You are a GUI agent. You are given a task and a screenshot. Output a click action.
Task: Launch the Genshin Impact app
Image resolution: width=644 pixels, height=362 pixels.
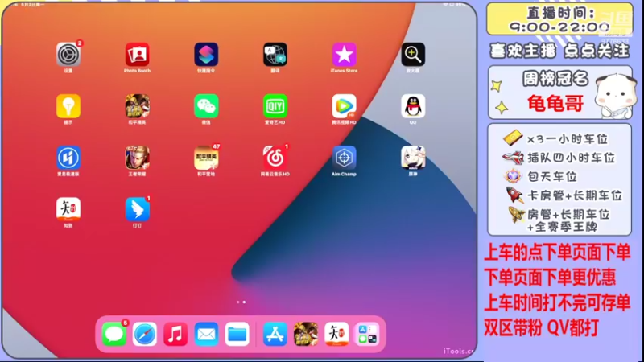coord(413,158)
